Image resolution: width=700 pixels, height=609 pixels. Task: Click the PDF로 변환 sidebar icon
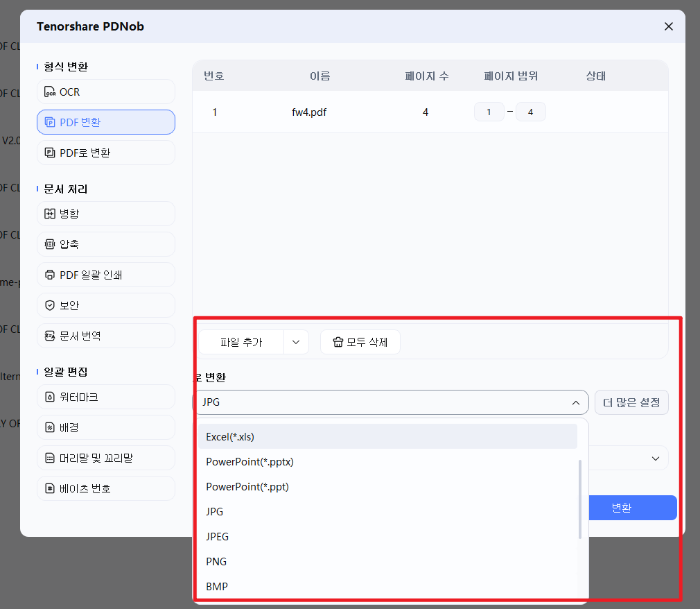point(50,153)
